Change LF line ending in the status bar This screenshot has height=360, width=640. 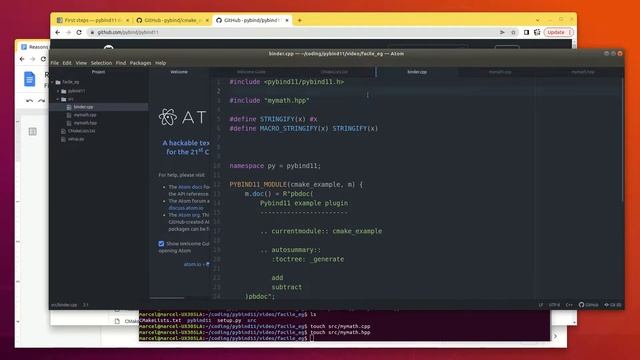point(541,305)
